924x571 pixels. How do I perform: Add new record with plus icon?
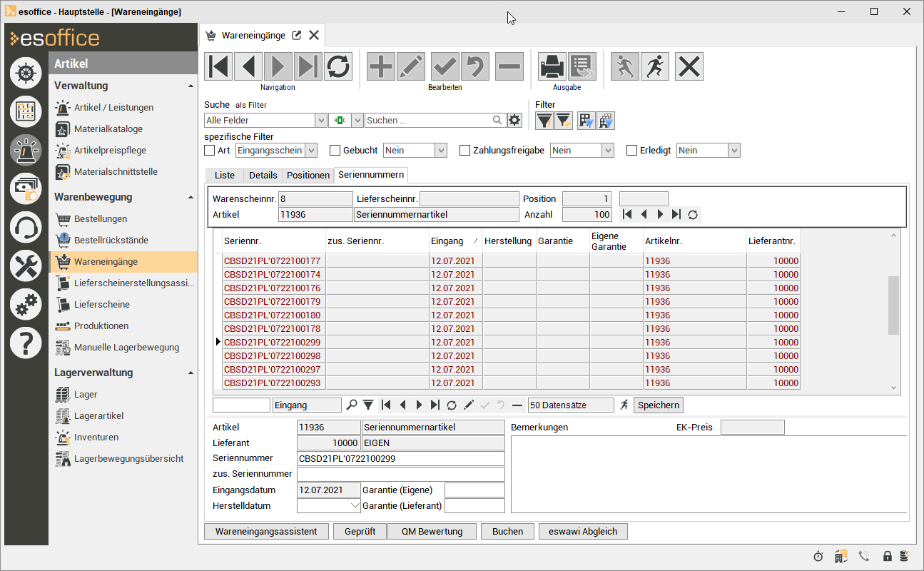click(x=381, y=66)
